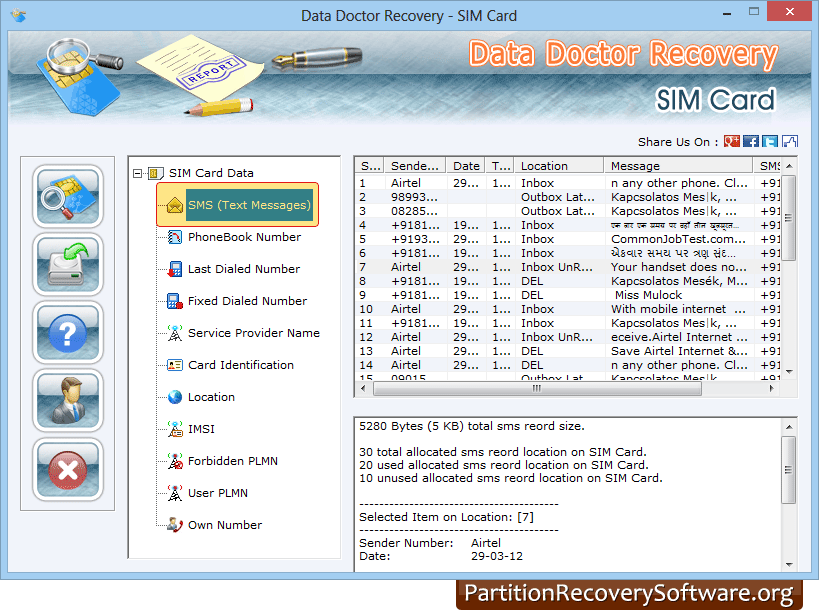
Task: Select Card Identification item
Action: (241, 365)
